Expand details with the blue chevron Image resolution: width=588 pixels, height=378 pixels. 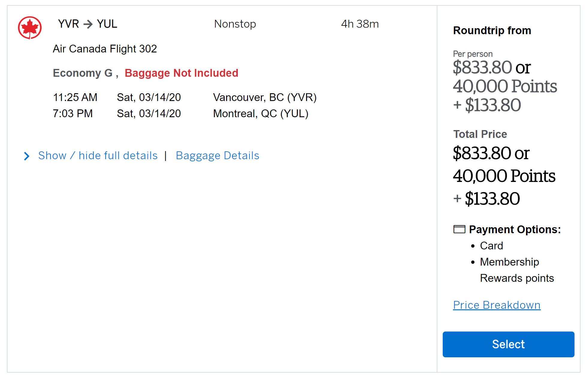27,156
